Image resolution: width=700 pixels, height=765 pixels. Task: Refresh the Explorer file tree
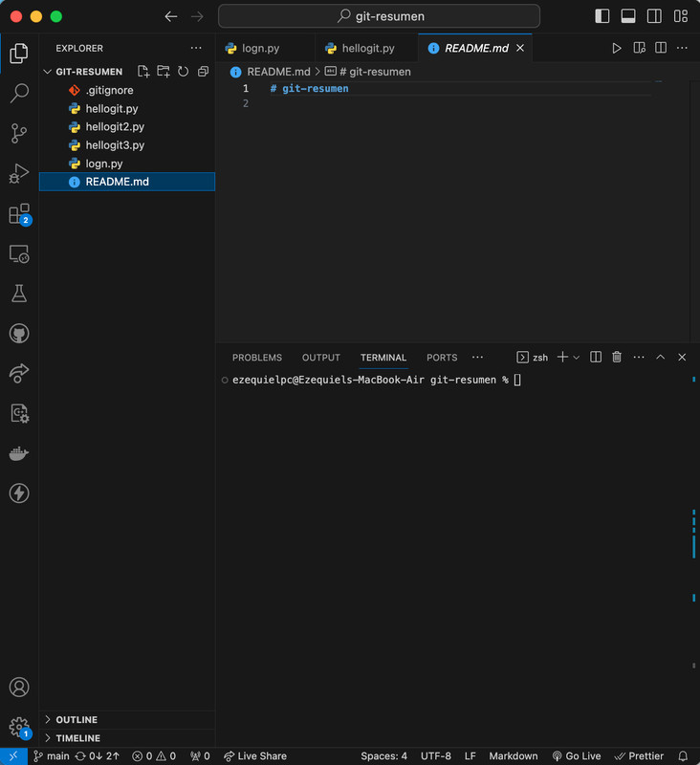click(183, 72)
